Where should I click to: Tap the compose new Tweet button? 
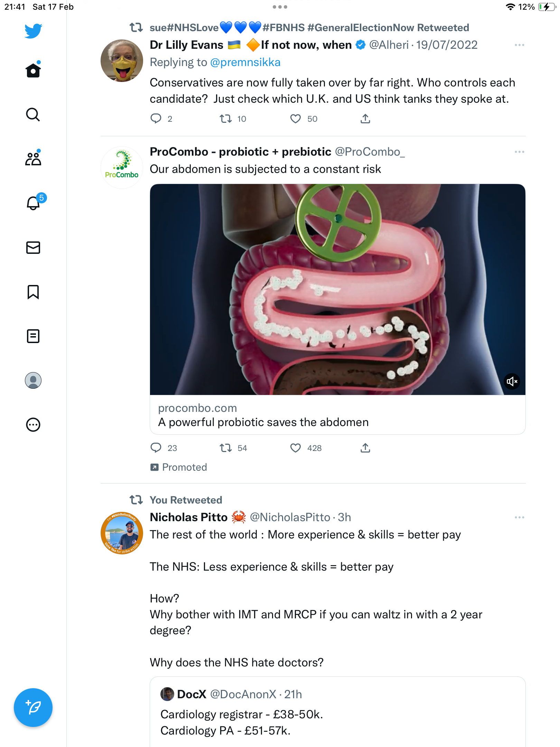[x=33, y=708]
